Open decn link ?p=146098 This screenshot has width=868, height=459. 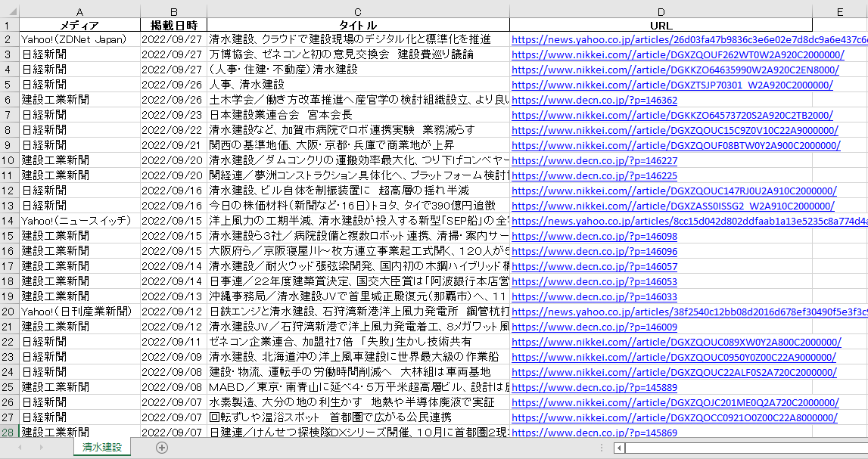(594, 236)
